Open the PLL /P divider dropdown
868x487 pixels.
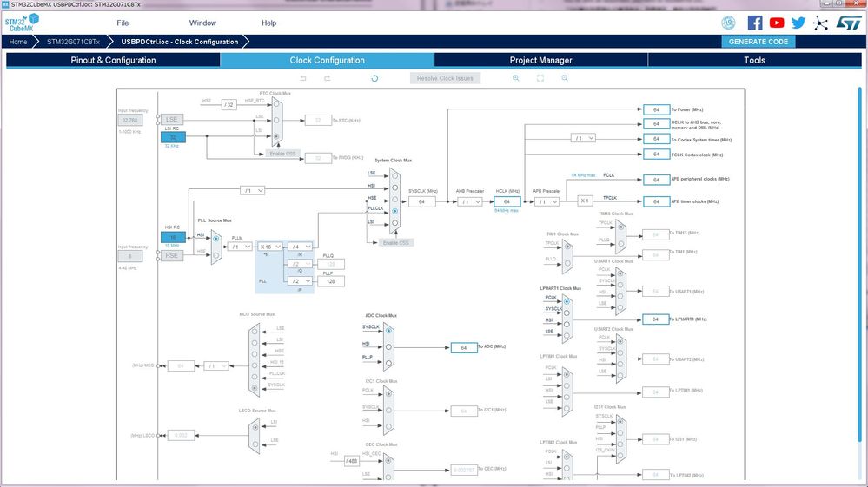pyautogui.click(x=300, y=280)
